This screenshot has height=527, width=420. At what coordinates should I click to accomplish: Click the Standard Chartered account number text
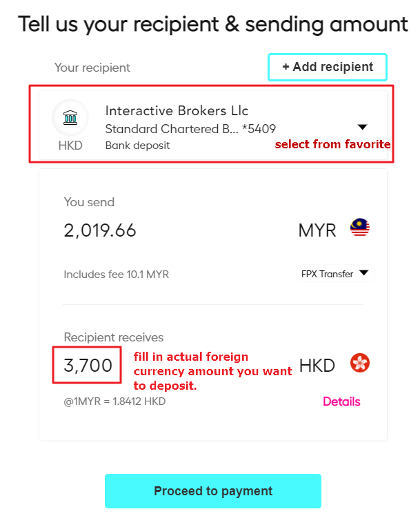point(190,129)
